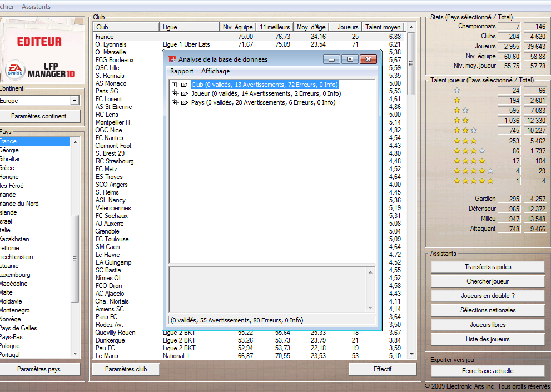
Task: Click the club table scrollbar thumb
Action: point(411,63)
